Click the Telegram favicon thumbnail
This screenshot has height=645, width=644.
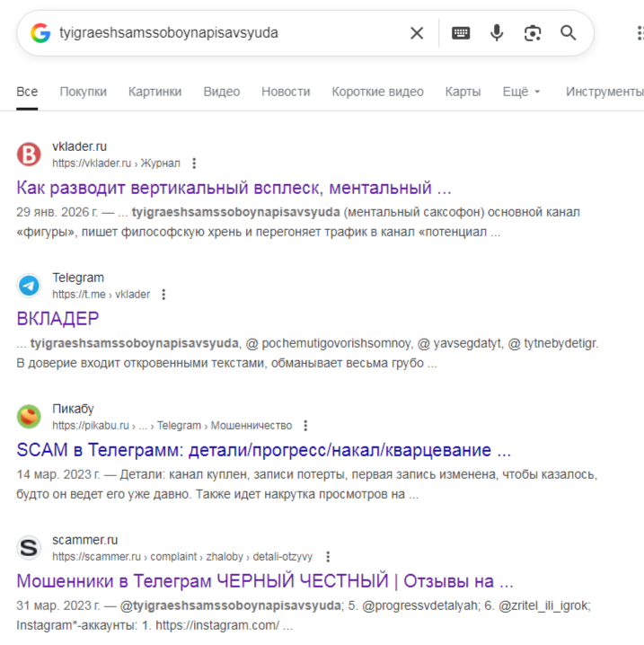pos(29,286)
